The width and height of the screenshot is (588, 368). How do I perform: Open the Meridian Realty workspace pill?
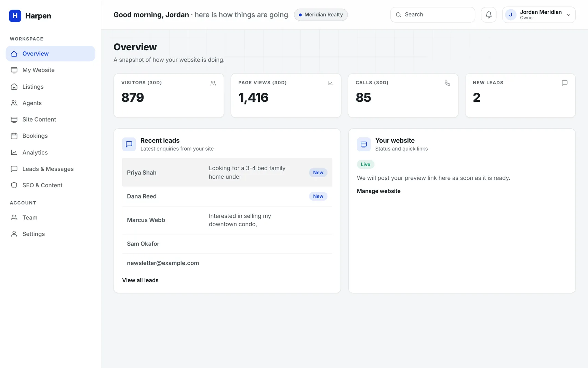click(x=321, y=15)
